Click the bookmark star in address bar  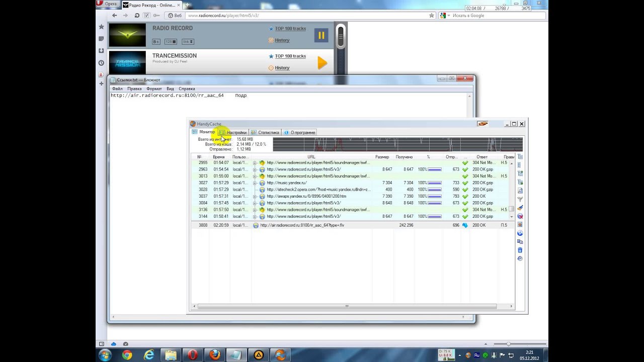coord(431,16)
